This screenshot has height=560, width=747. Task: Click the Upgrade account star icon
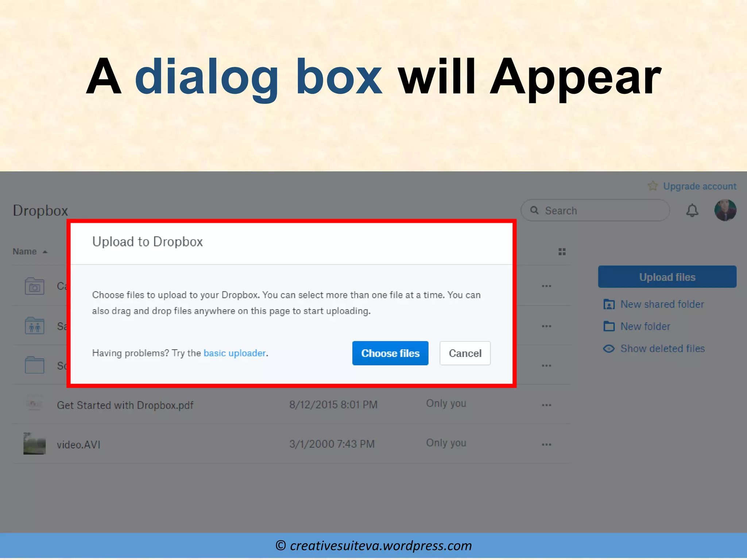pyautogui.click(x=653, y=186)
